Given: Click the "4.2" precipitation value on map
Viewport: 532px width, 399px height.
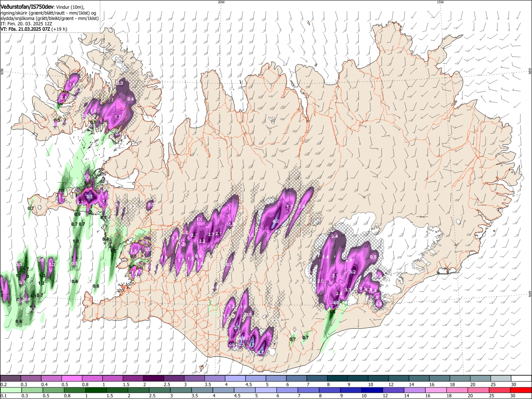Looking at the screenshot, I should coord(276,222).
